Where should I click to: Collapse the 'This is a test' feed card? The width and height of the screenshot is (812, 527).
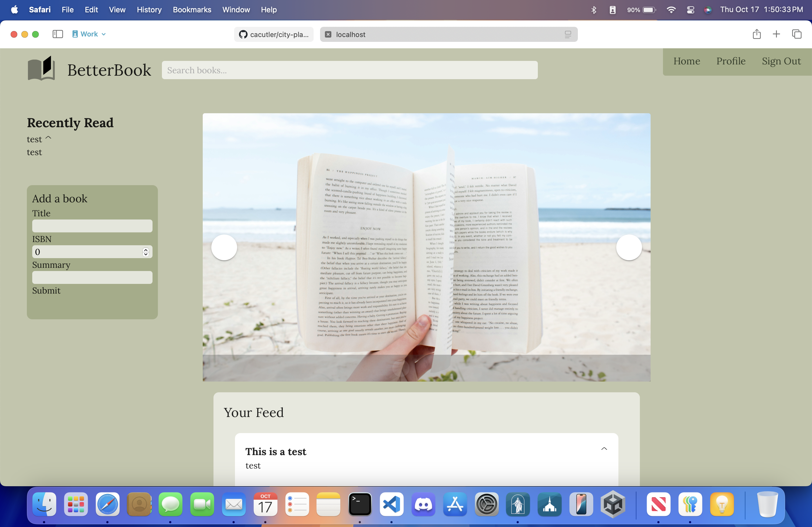click(604, 449)
